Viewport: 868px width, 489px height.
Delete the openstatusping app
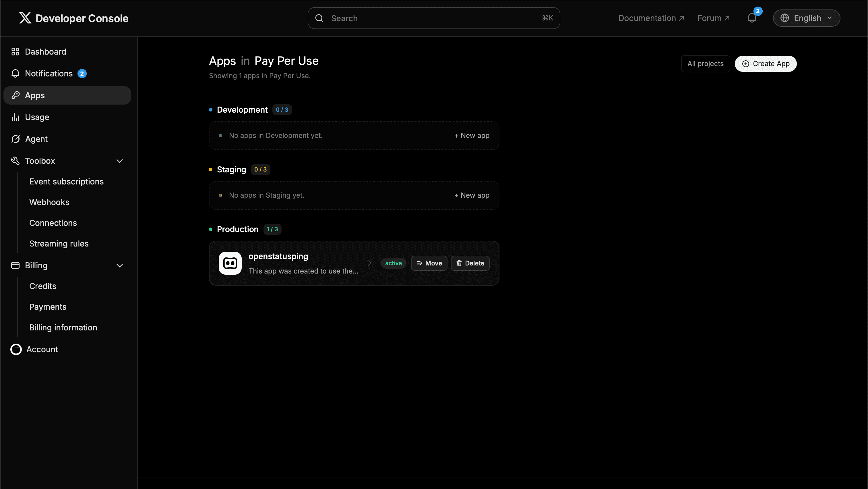tap(470, 263)
